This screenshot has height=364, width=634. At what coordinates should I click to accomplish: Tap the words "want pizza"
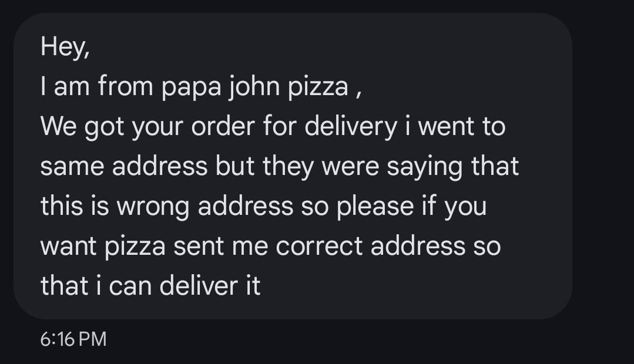pos(102,247)
